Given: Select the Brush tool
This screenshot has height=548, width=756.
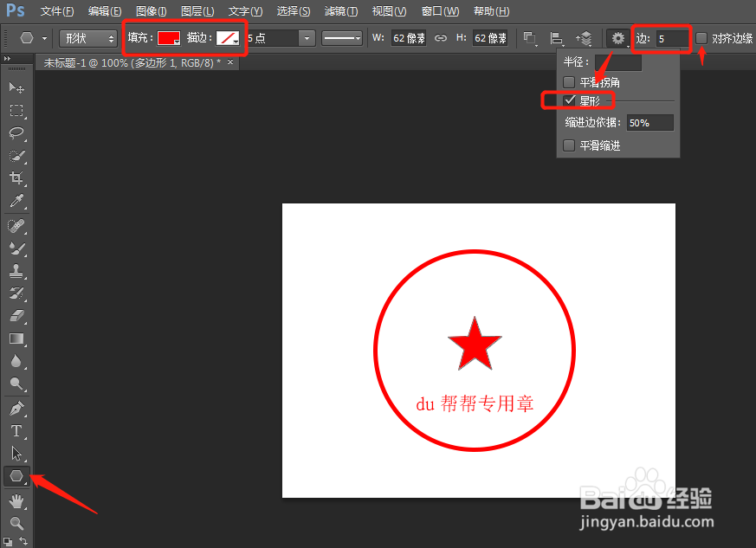Looking at the screenshot, I should 16,248.
